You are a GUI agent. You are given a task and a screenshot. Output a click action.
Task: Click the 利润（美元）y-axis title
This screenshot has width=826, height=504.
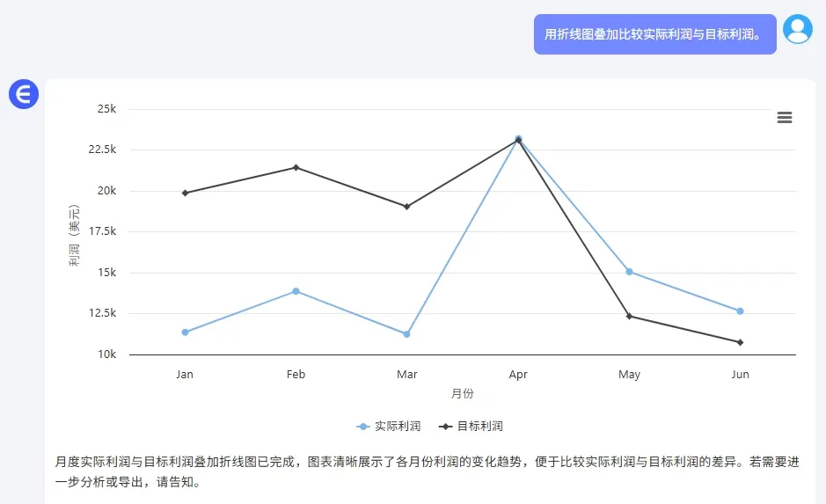point(74,236)
